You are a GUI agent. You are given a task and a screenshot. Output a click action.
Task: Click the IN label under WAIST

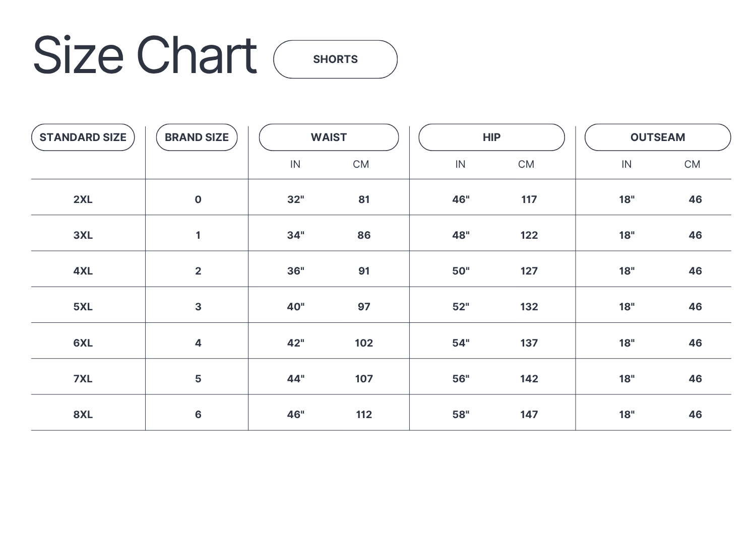click(295, 164)
